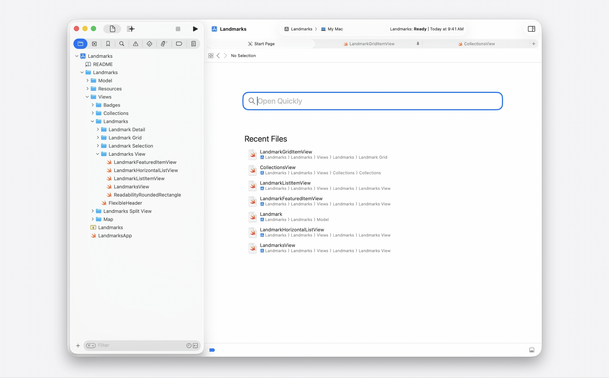The height and width of the screenshot is (378, 609).
Task: Add a file with navigator plus button
Action: point(78,345)
